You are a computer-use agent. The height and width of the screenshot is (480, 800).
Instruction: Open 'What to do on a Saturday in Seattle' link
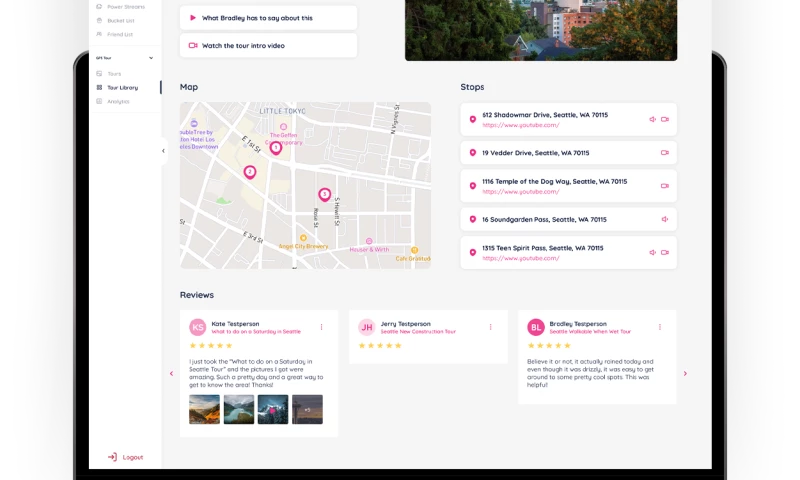(256, 332)
